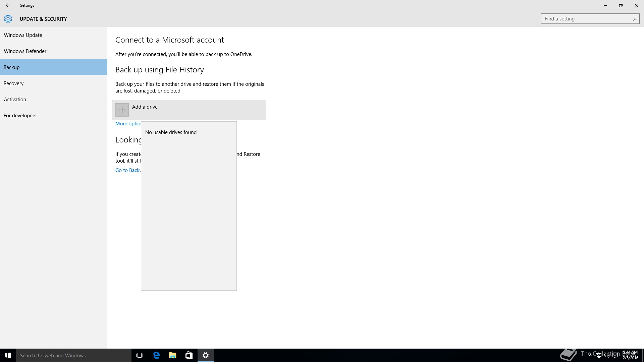Screen dimensions: 644x362
Task: Select the Backup sidebar item
Action: [x=54, y=67]
